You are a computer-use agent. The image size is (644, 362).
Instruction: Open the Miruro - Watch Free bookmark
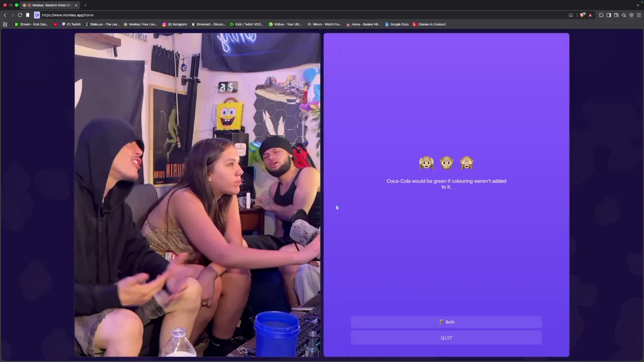click(324, 24)
